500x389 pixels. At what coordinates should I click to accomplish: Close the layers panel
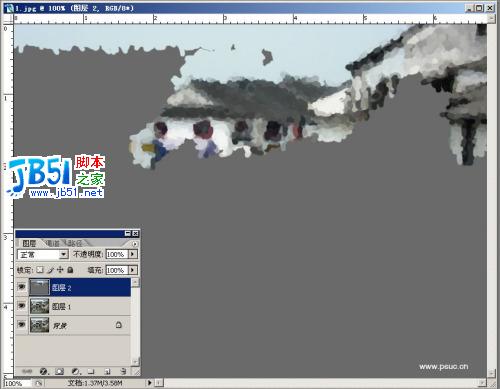tap(135, 233)
